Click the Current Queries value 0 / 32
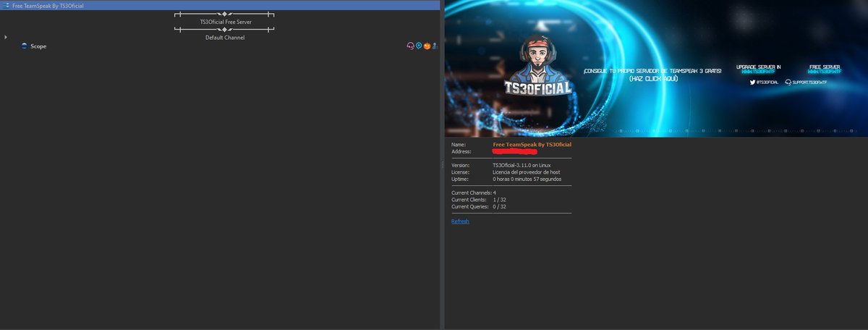This screenshot has width=868, height=330. 499,207
